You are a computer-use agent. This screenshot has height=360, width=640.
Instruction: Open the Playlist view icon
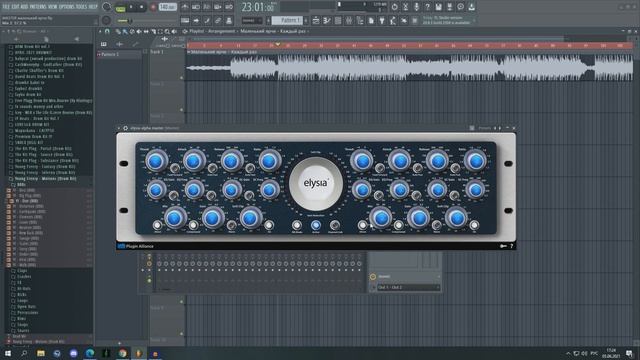pos(316,20)
